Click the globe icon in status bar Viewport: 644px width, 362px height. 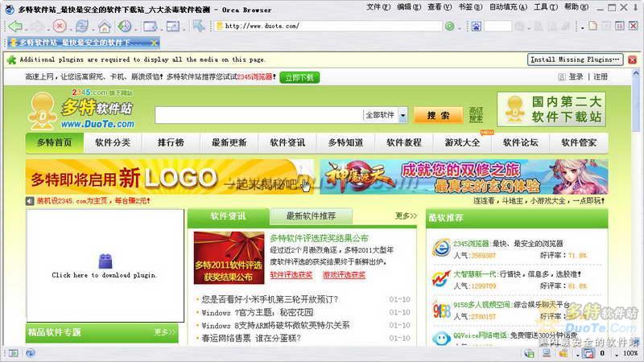31,353
